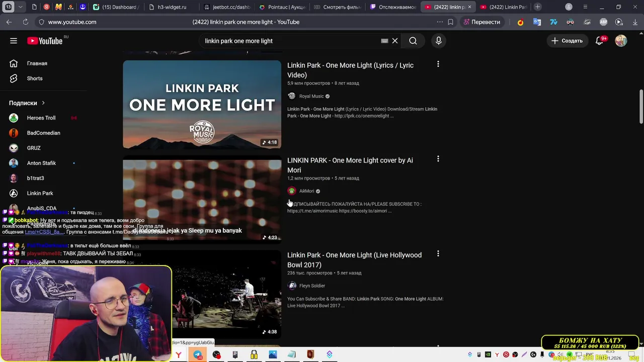Open Telegram from the taskbar

[x=197, y=354]
